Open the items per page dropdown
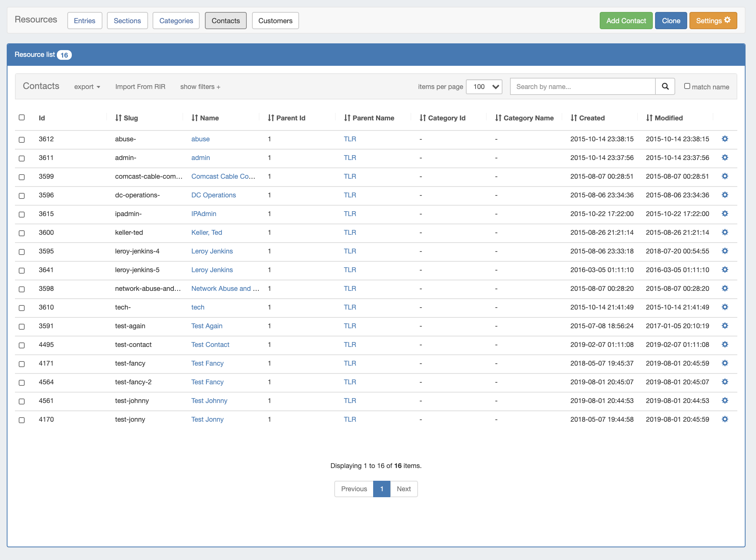Image resolution: width=756 pixels, height=560 pixels. point(484,86)
